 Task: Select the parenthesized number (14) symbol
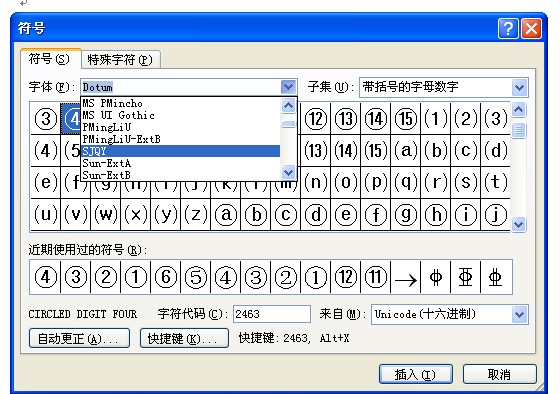346,150
